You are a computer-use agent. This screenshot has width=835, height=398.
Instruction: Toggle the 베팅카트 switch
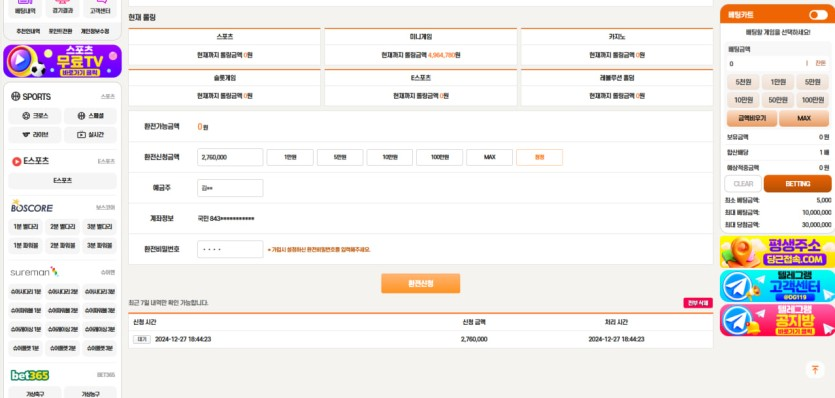tap(817, 15)
